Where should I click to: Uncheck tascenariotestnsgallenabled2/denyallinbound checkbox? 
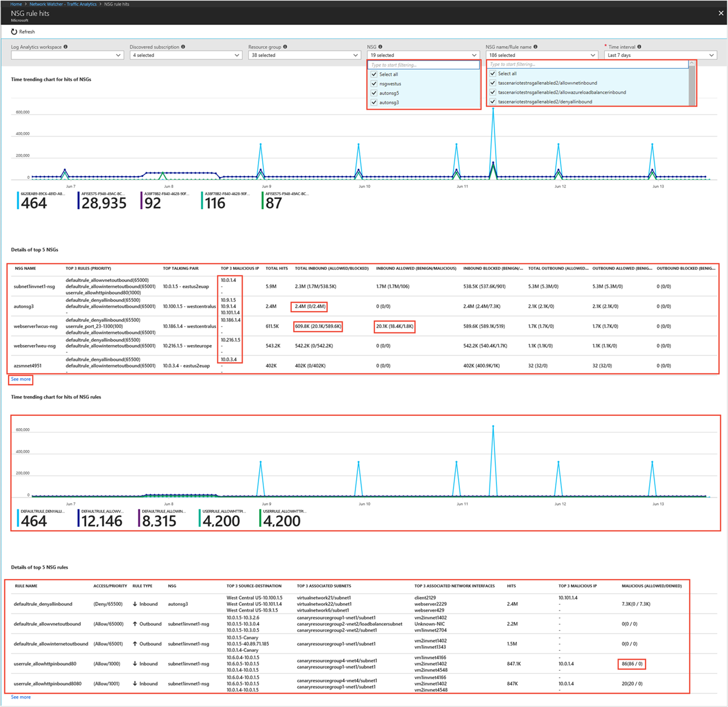pos(493,102)
